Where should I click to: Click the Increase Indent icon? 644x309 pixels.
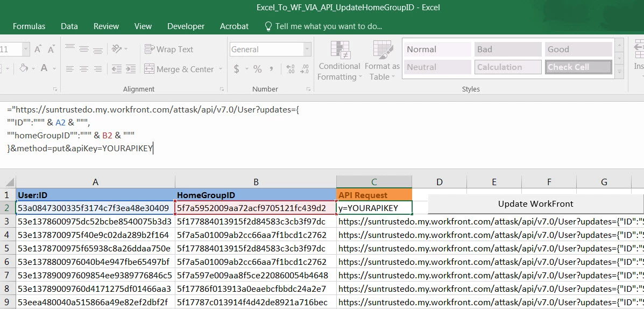pyautogui.click(x=131, y=68)
